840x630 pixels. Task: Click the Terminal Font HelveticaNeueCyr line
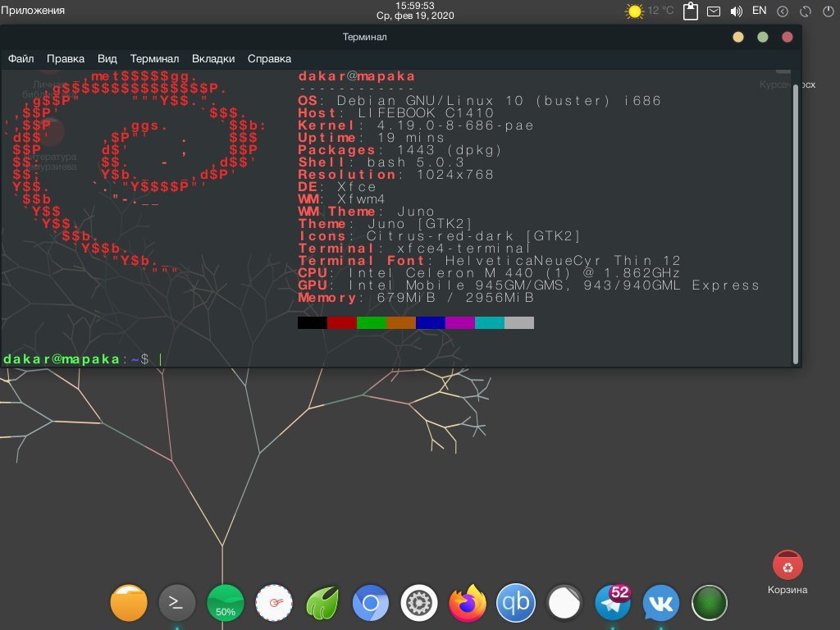489,261
